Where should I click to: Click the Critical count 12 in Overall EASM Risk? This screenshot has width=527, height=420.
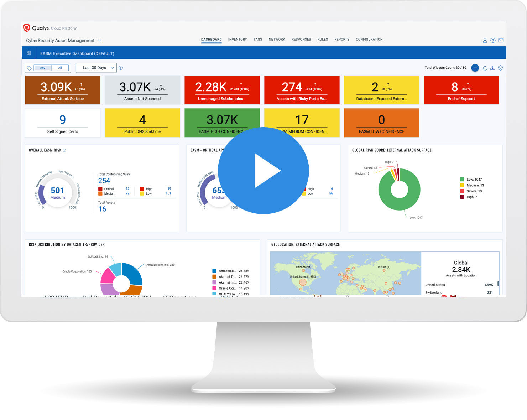(127, 189)
